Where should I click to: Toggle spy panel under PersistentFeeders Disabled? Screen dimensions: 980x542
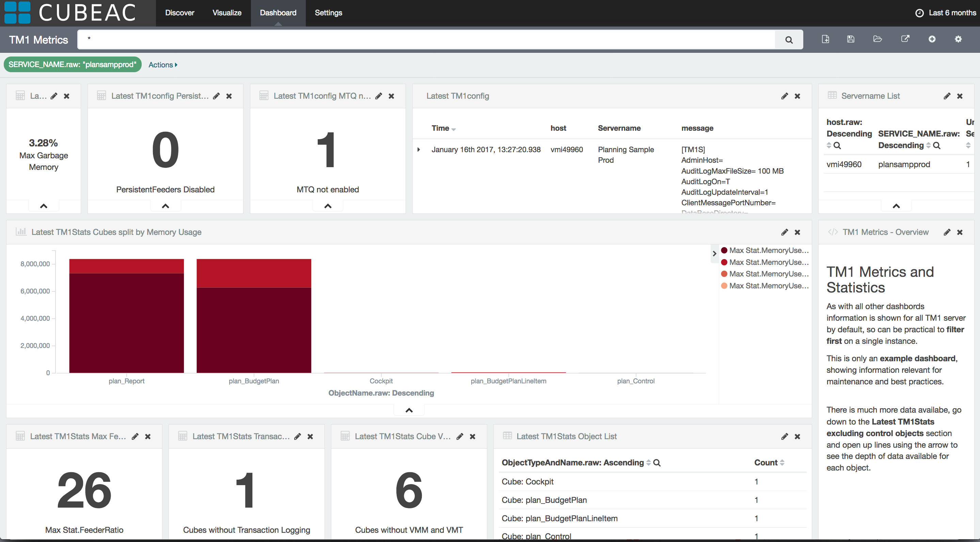coord(165,206)
